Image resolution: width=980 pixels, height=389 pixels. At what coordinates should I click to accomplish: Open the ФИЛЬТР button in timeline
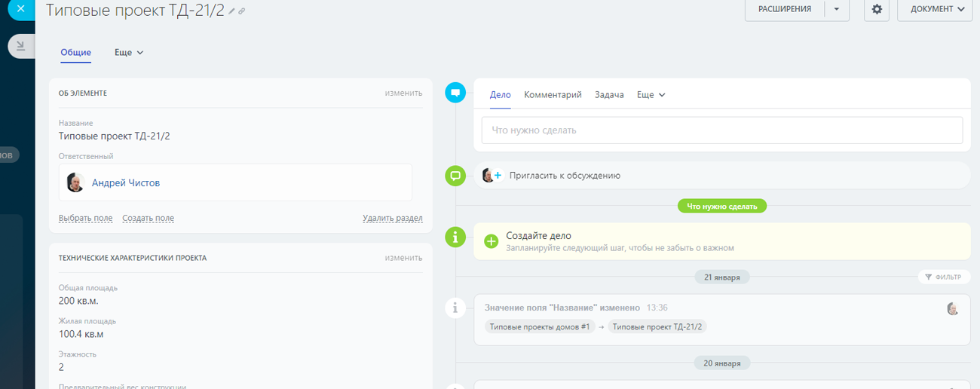(x=944, y=277)
